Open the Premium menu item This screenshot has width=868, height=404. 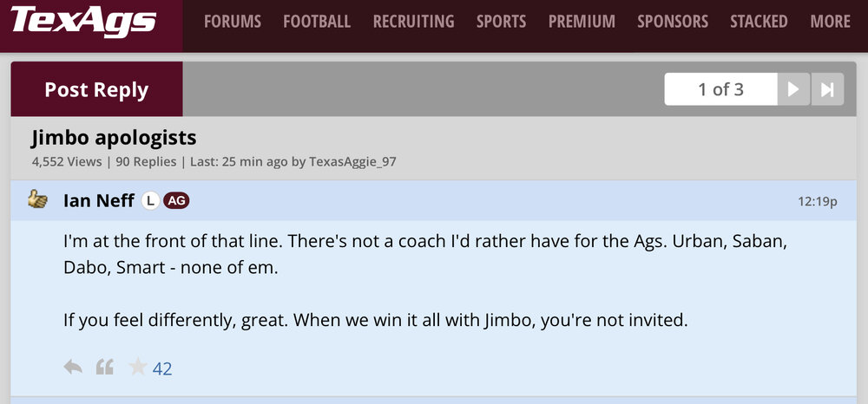(x=582, y=21)
